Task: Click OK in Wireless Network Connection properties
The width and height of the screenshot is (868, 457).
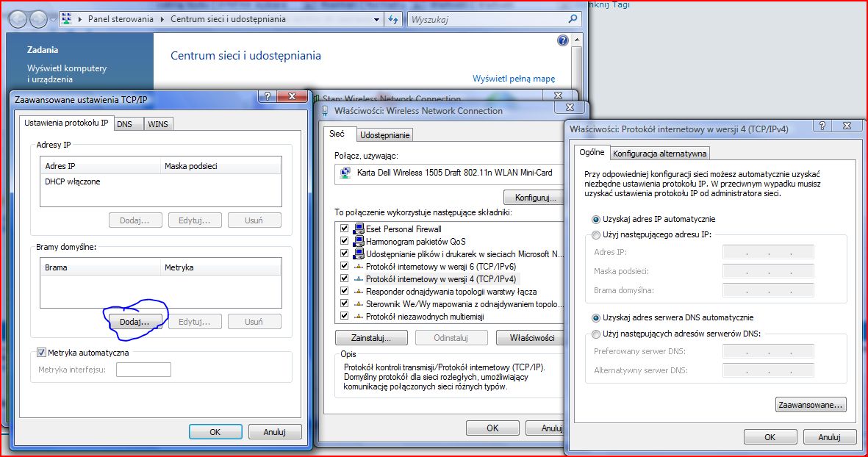Action: (492, 428)
